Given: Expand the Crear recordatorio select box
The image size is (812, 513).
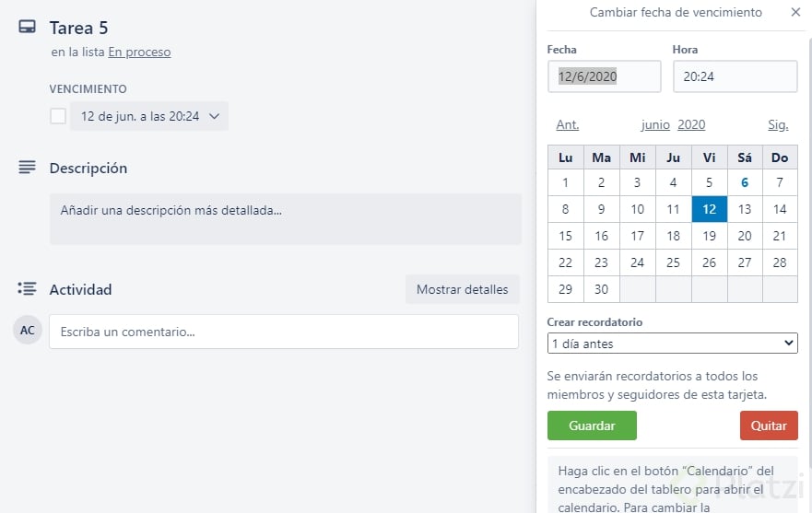Looking at the screenshot, I should coord(672,344).
